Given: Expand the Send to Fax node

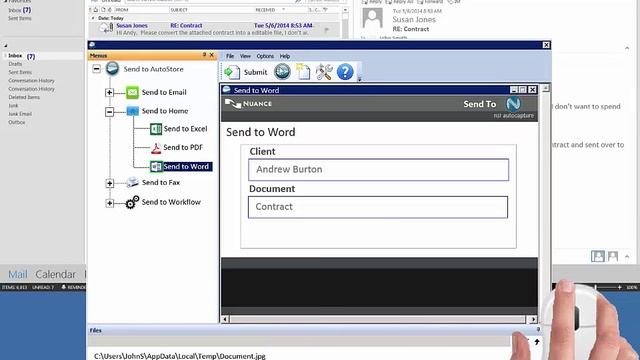Looking at the screenshot, I should 109,183.
